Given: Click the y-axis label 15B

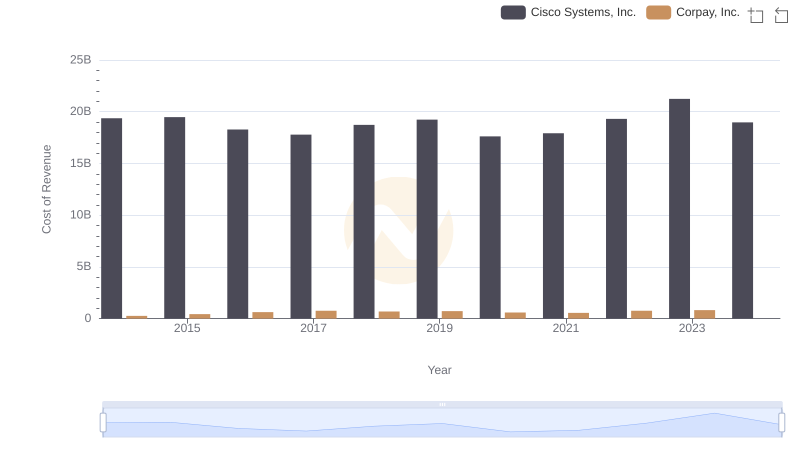Looking at the screenshot, I should (81, 163).
